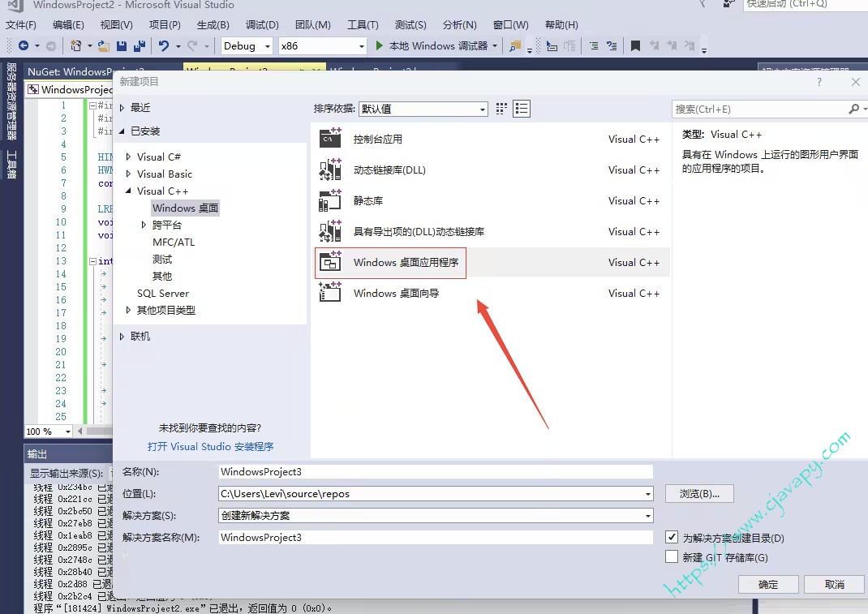Viewport: 868px width, 614px height.
Task: Click the Save floppy disk icon
Action: pyautogui.click(x=122, y=46)
